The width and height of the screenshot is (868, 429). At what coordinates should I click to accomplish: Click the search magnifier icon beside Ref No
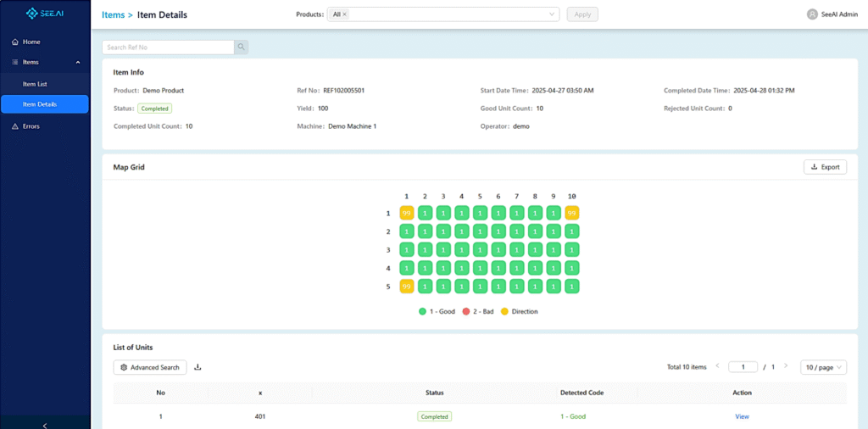coord(241,47)
